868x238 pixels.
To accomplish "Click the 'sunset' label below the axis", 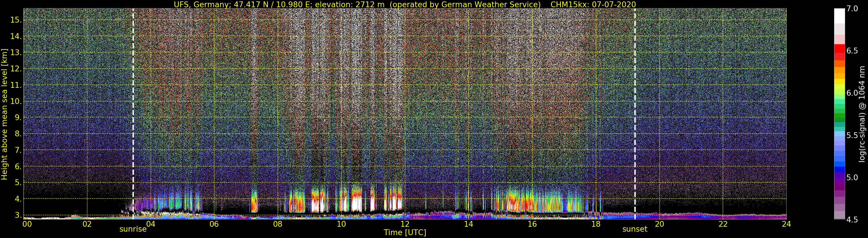I will 635,229.
